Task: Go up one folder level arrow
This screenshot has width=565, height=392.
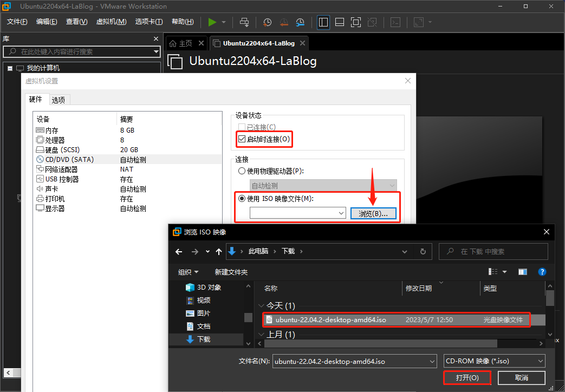Action: tap(219, 251)
